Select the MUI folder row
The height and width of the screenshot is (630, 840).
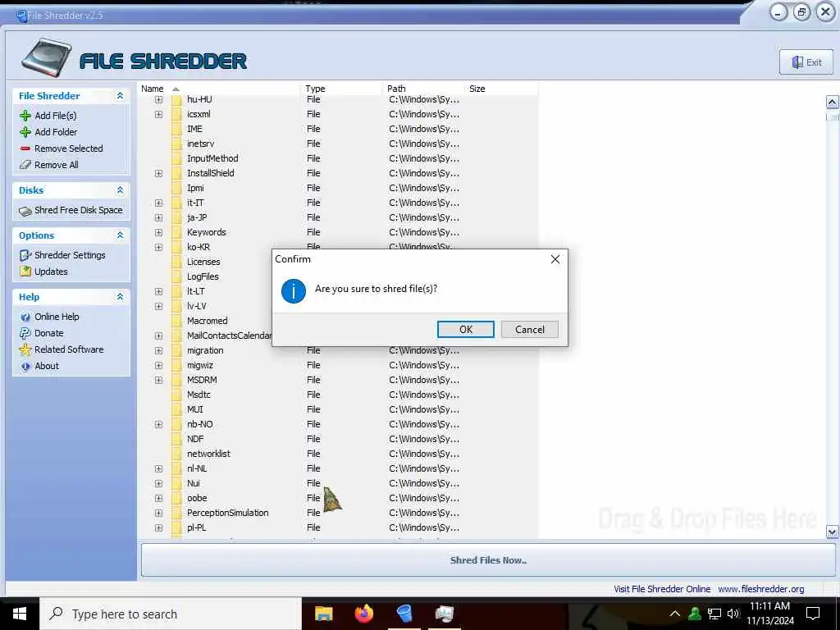[338, 409]
